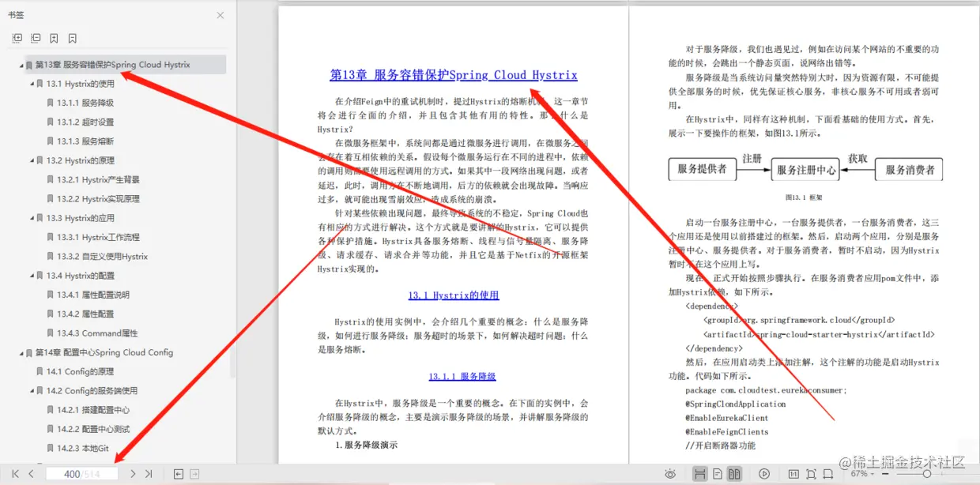The height and width of the screenshot is (485, 980).
Task: Open bookmark 13.1.3 服务熔断
Action: (85, 141)
